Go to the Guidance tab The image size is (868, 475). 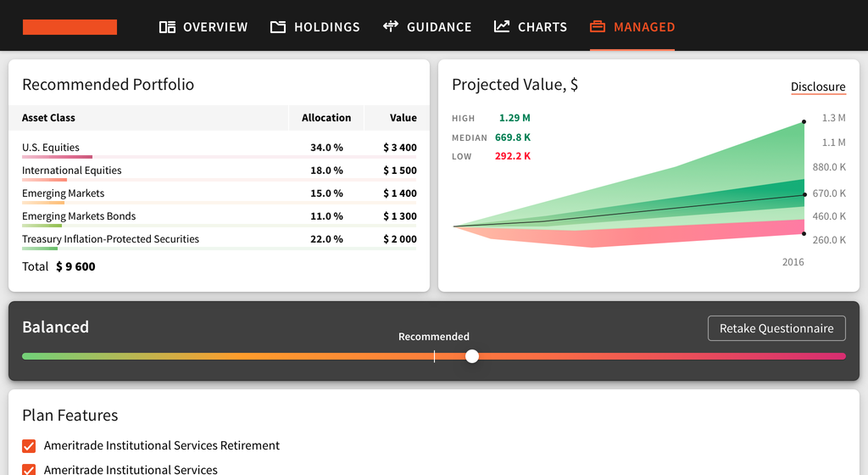tap(438, 27)
